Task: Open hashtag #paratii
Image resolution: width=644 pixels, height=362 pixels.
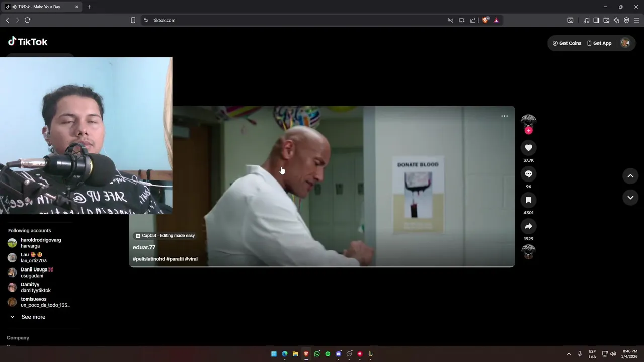Action: click(175, 259)
